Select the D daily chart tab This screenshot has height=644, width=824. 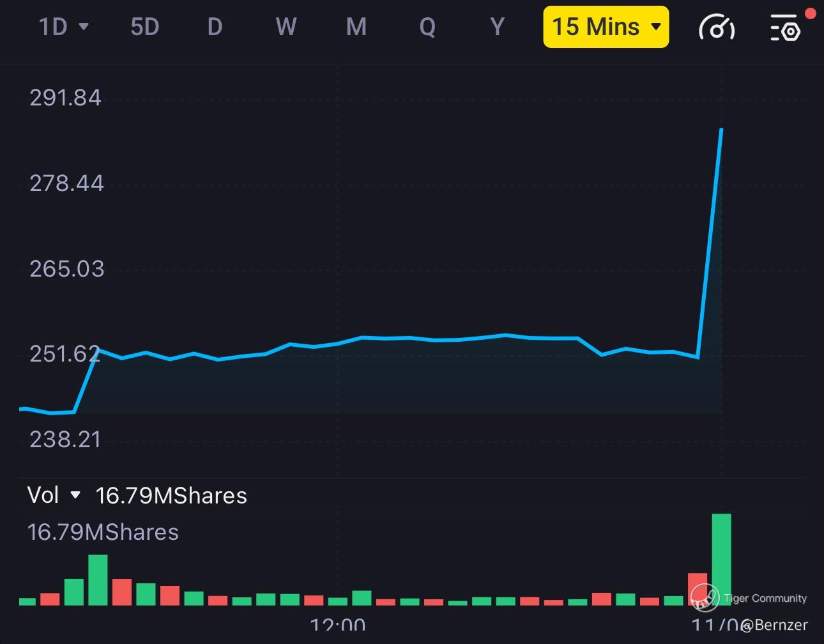[215, 27]
